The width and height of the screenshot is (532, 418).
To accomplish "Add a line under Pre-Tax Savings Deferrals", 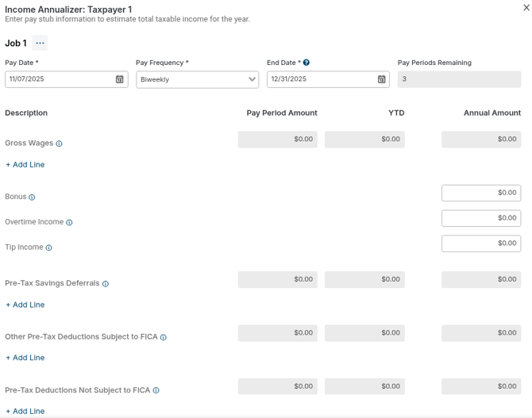I will 25,305.
